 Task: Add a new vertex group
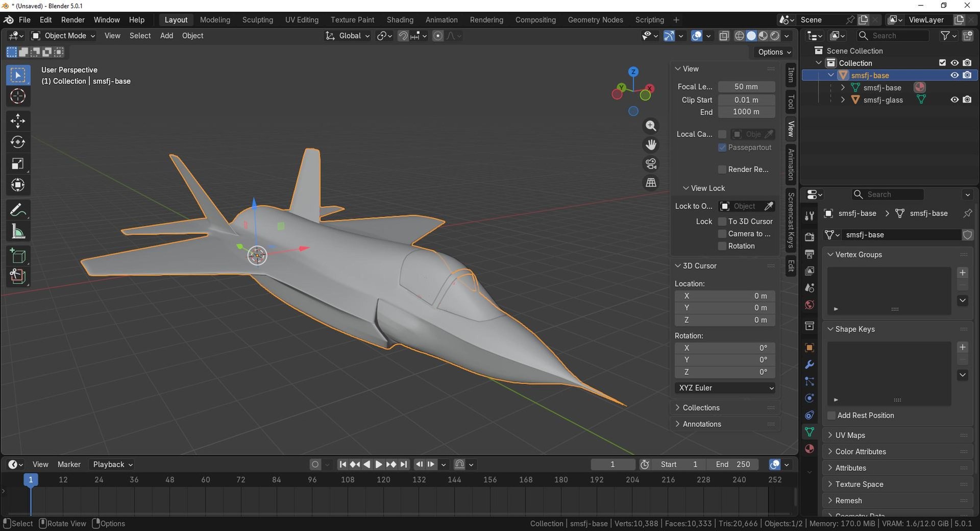[963, 273]
